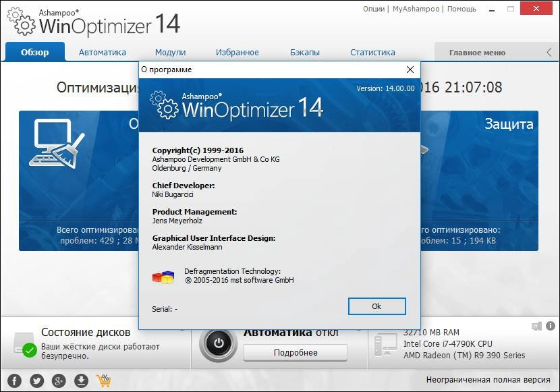Click Ok in the About dialog
This screenshot has height=392, width=560.
point(376,306)
